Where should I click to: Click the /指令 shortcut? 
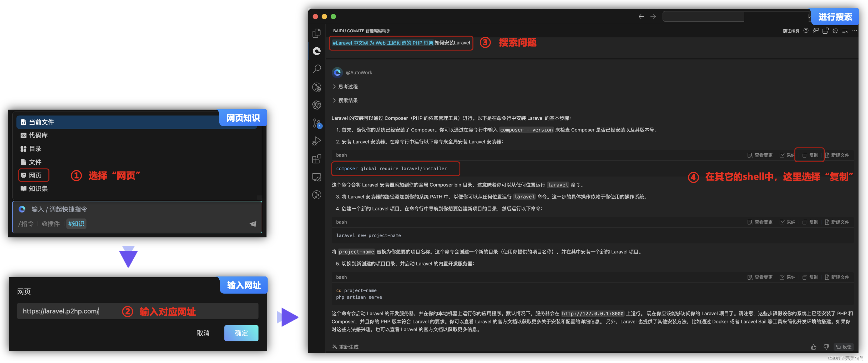pyautogui.click(x=26, y=224)
